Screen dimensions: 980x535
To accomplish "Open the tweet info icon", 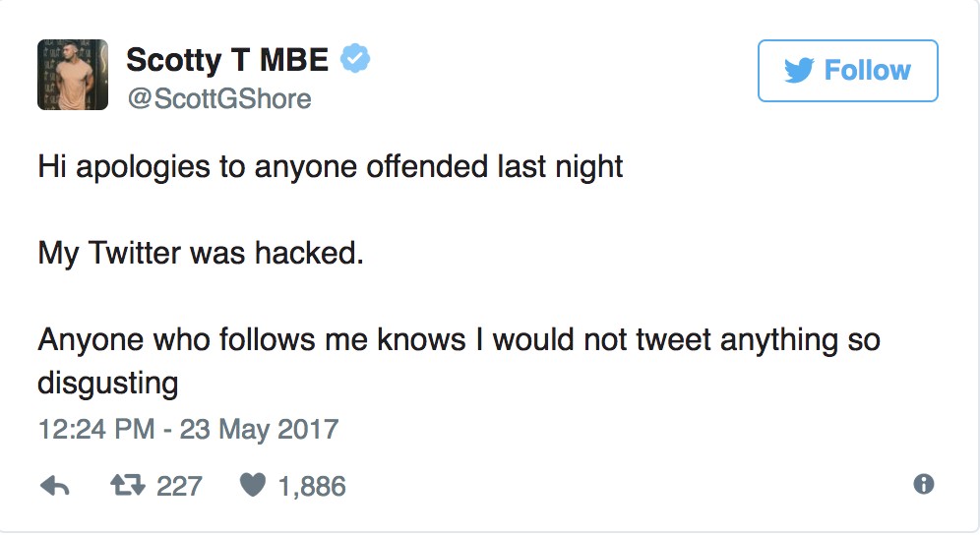I will 923,484.
